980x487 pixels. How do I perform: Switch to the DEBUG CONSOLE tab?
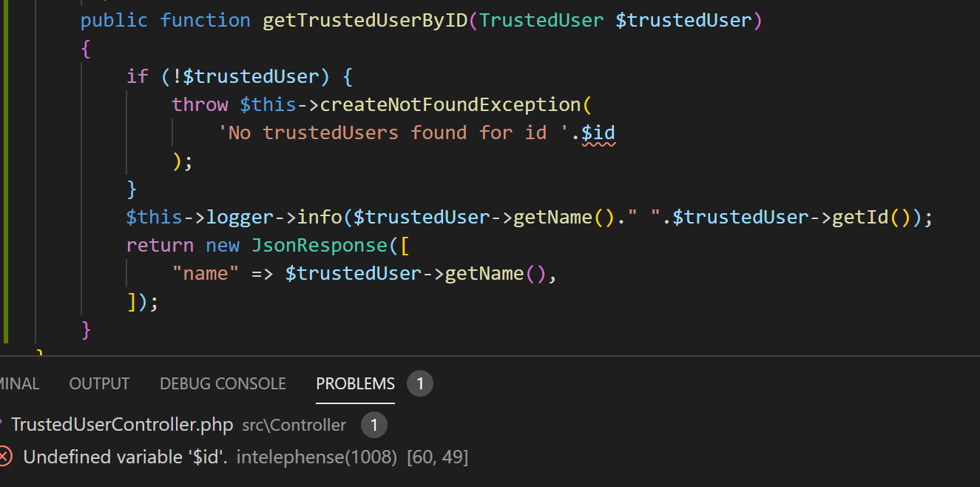pos(223,383)
